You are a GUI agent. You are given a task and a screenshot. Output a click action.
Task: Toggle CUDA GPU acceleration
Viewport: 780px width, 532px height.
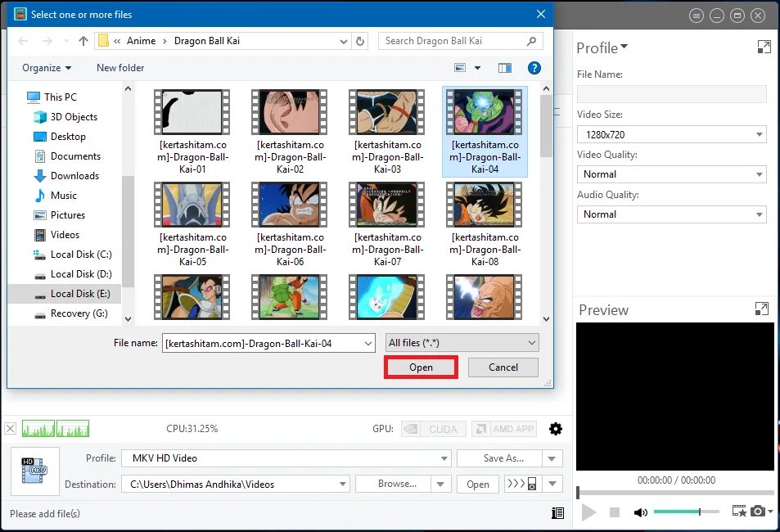[433, 429]
